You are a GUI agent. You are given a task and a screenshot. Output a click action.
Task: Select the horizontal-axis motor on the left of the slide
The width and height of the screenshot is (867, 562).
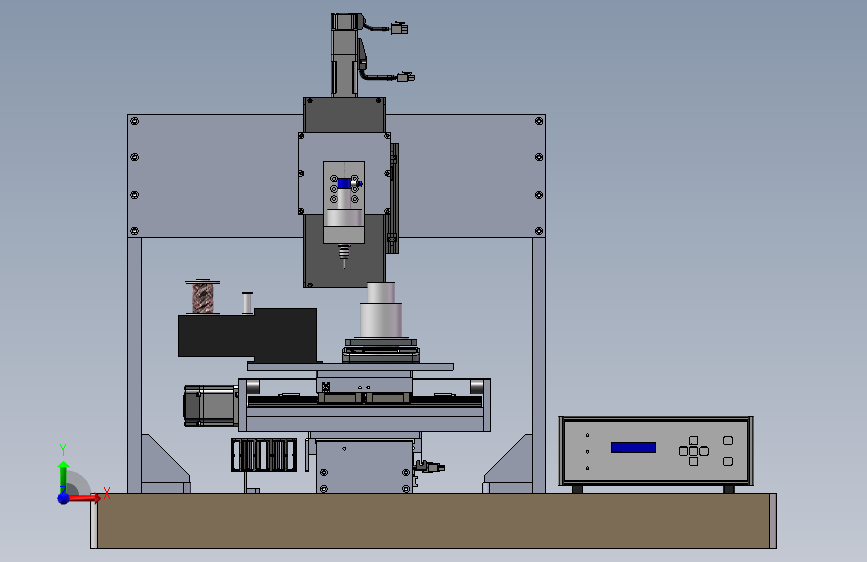211,406
